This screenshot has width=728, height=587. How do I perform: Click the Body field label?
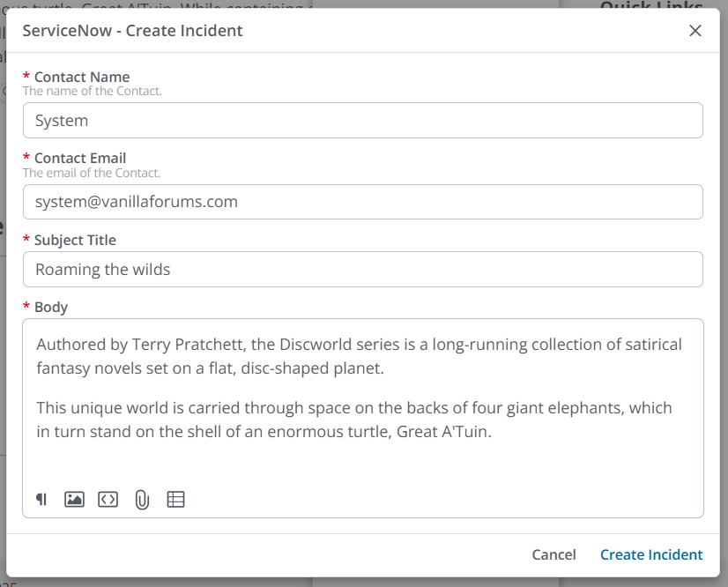click(51, 307)
